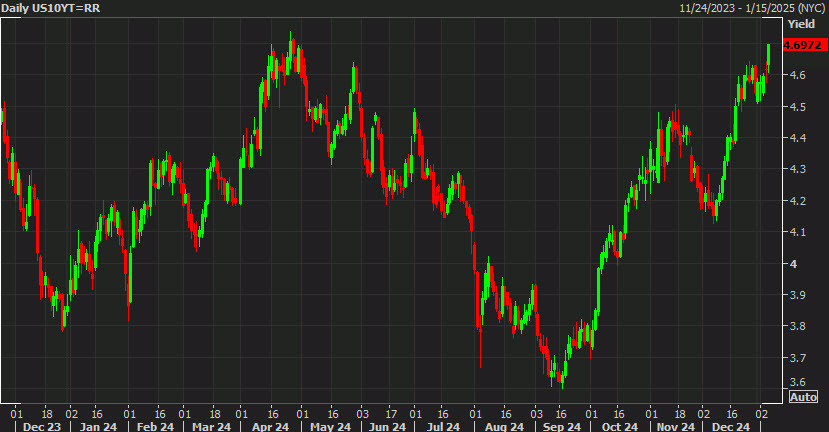Click the '17' day tick on the time axis

coord(391,414)
